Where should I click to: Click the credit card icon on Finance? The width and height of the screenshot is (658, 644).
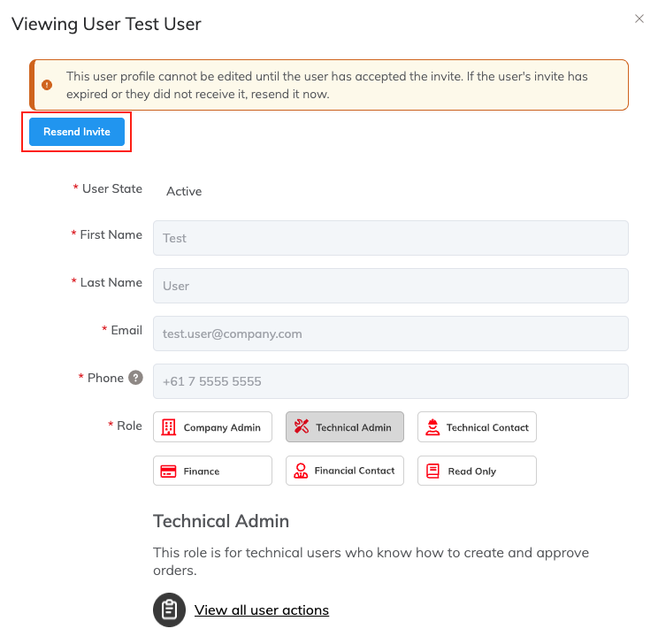coord(169,471)
